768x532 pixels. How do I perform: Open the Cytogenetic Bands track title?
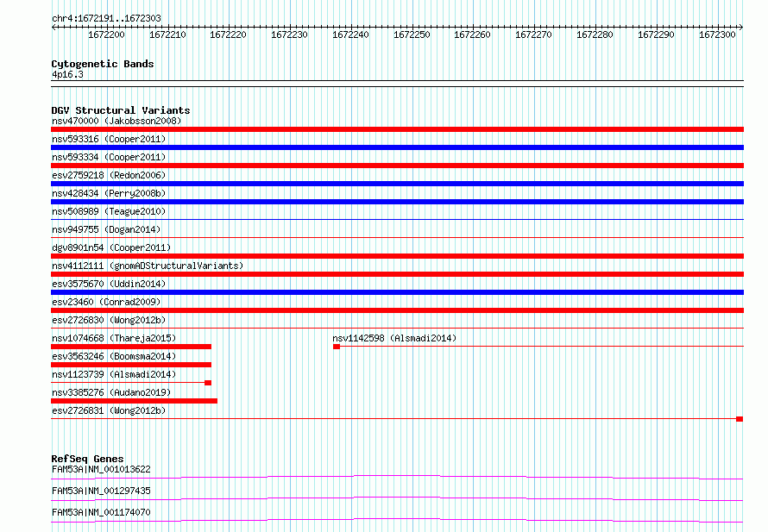[x=103, y=64]
